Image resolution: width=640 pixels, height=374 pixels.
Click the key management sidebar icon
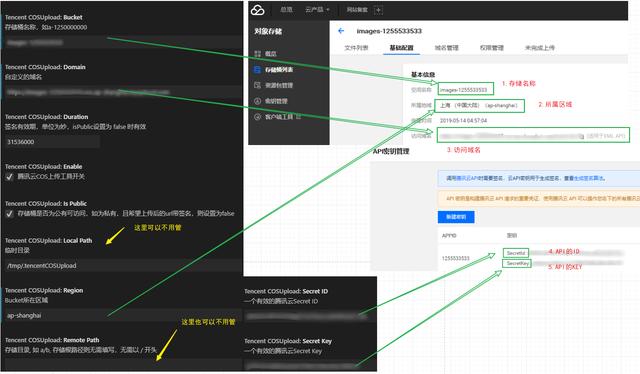258,101
